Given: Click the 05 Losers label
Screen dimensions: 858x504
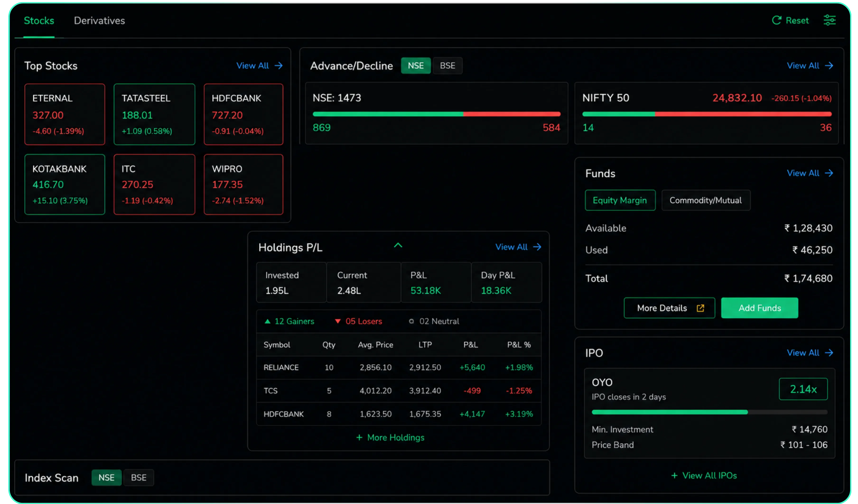Looking at the screenshot, I should point(364,321).
